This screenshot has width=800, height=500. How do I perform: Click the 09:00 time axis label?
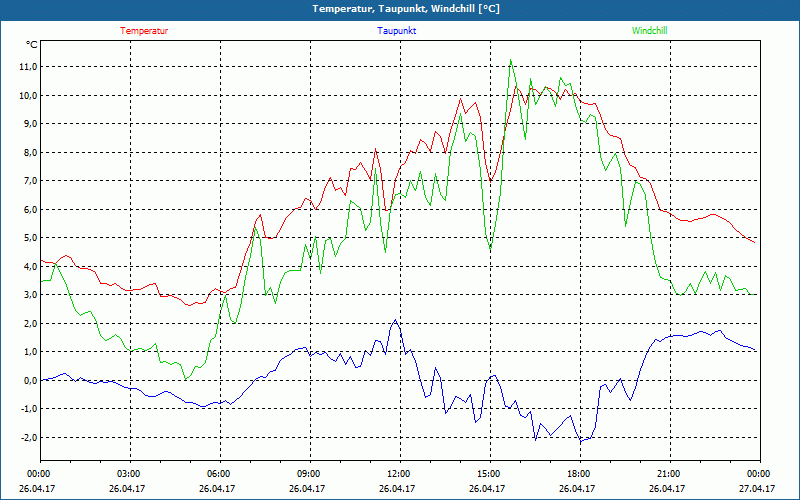[x=309, y=474]
